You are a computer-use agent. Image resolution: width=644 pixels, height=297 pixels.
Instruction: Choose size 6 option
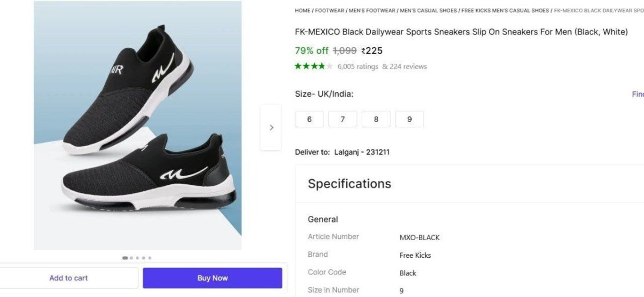coord(309,119)
